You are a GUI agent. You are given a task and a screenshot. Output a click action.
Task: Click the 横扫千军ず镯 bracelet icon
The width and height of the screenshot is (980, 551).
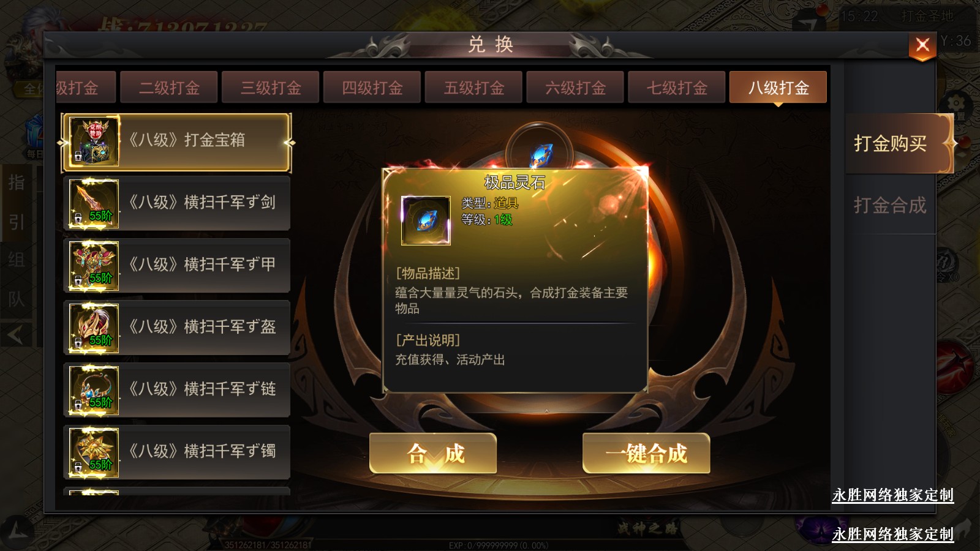[94, 452]
